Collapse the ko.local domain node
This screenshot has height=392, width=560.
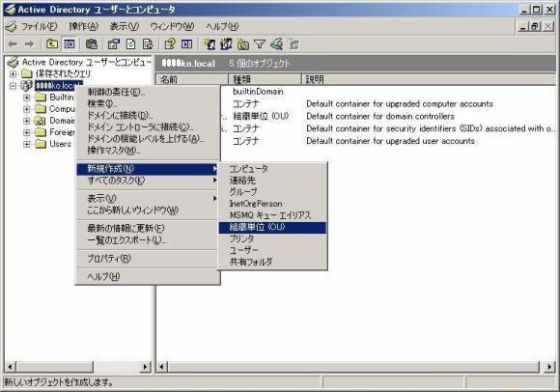pos(13,86)
